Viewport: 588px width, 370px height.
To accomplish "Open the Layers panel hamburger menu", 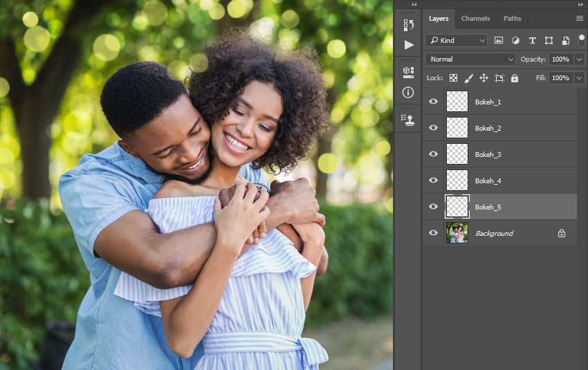I will point(579,19).
